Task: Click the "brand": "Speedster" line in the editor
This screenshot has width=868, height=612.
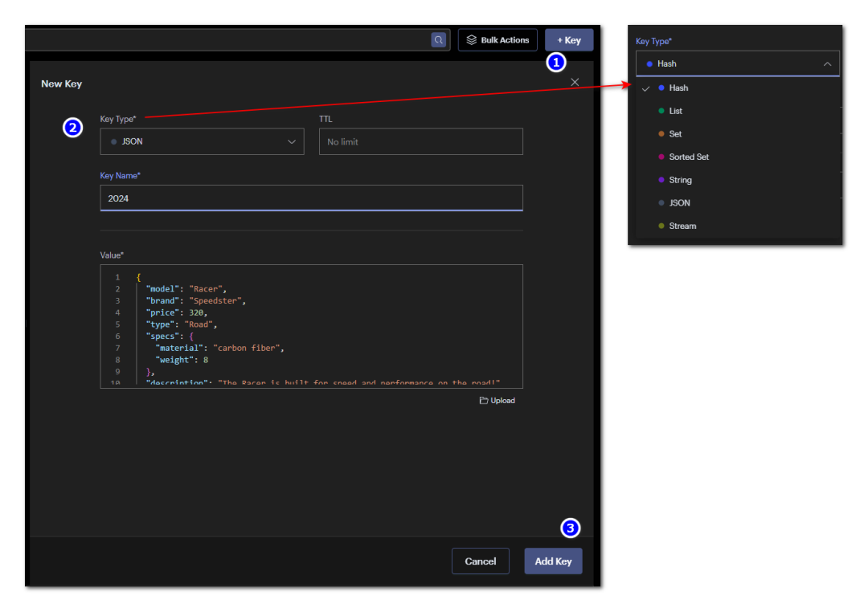Action: pyautogui.click(x=195, y=300)
